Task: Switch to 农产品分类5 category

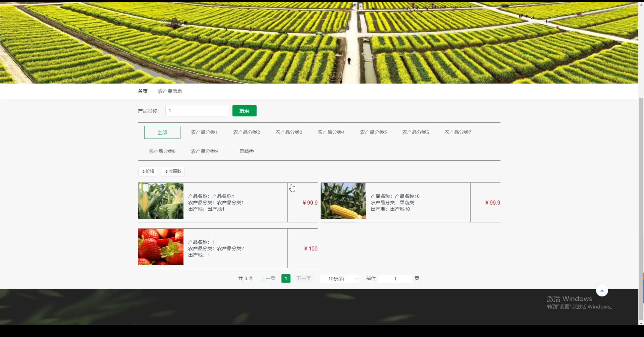Action: 373,132
